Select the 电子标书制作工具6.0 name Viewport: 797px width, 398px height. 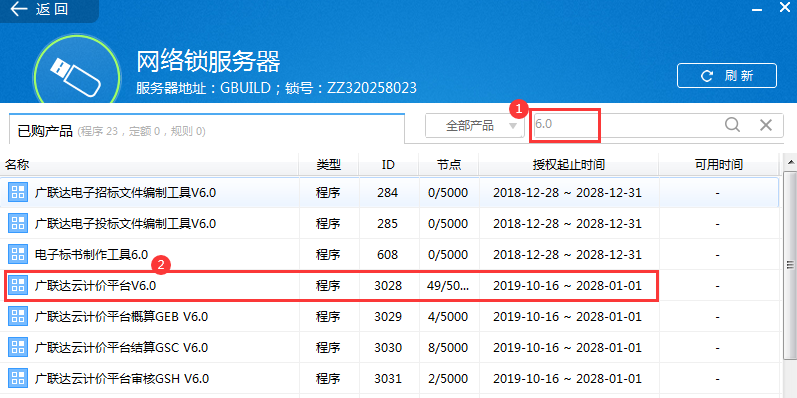(91, 255)
